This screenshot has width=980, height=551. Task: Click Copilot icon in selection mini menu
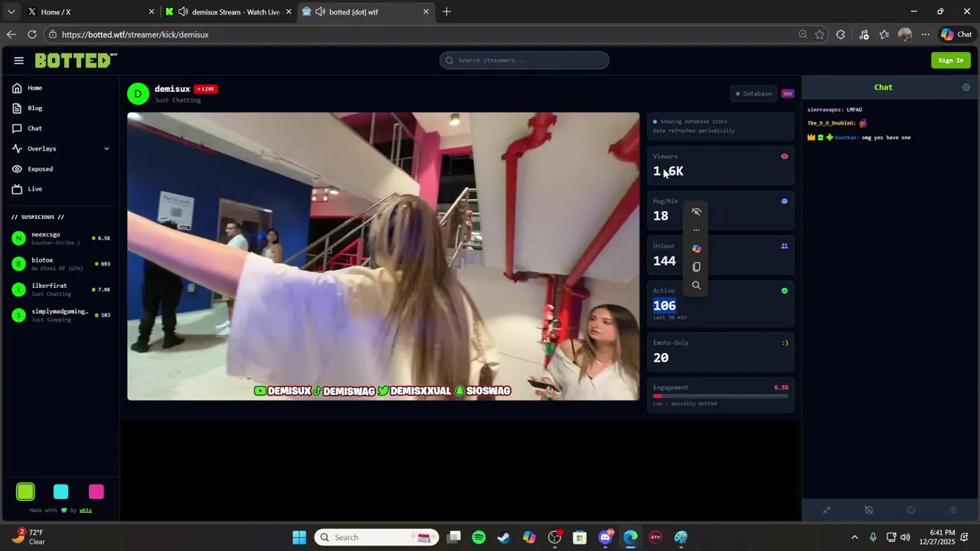(x=696, y=248)
